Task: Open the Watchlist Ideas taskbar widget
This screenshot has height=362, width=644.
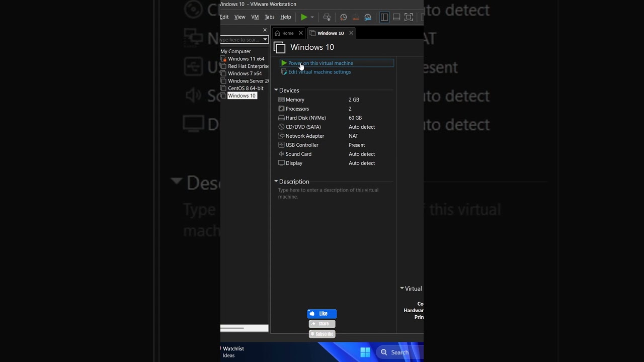Action: coord(232,352)
